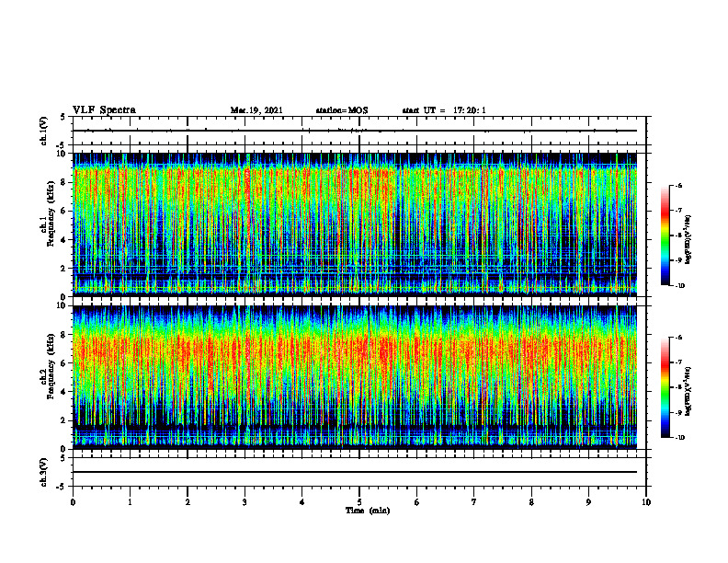This screenshot has width=728, height=563.
Task: Click the 'ch.3(V)' axis label
Action: tap(43, 472)
